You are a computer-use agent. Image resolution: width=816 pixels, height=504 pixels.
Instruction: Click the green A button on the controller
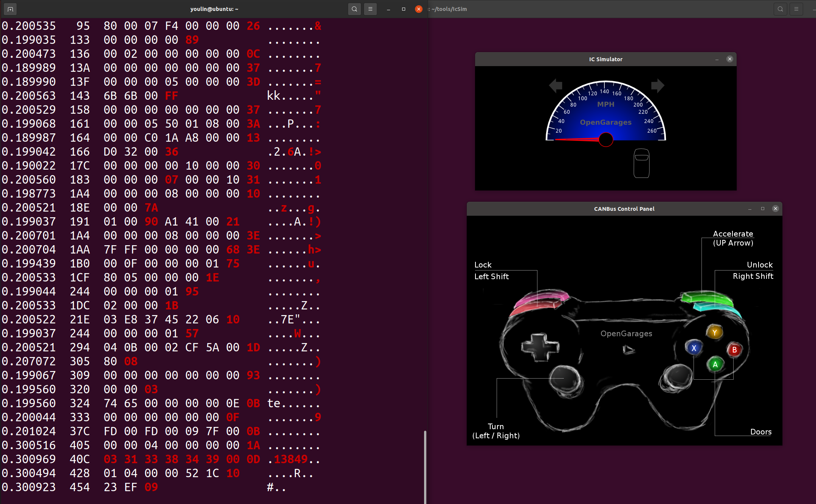(715, 365)
